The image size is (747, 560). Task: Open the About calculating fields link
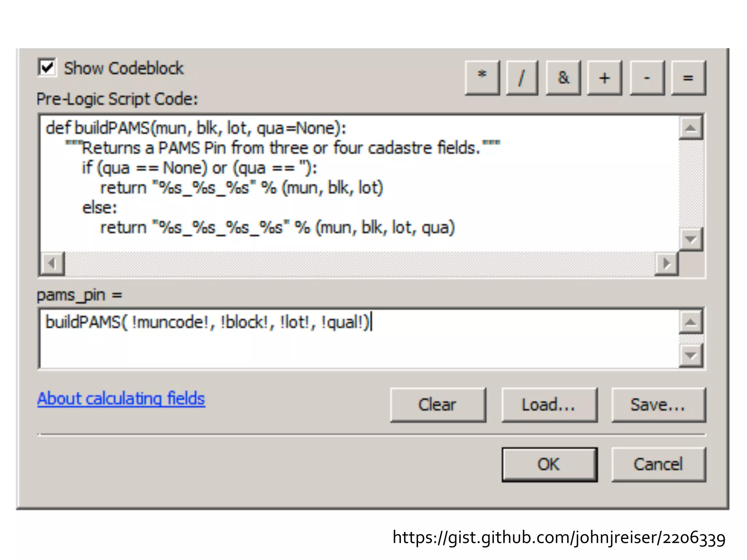[121, 398]
